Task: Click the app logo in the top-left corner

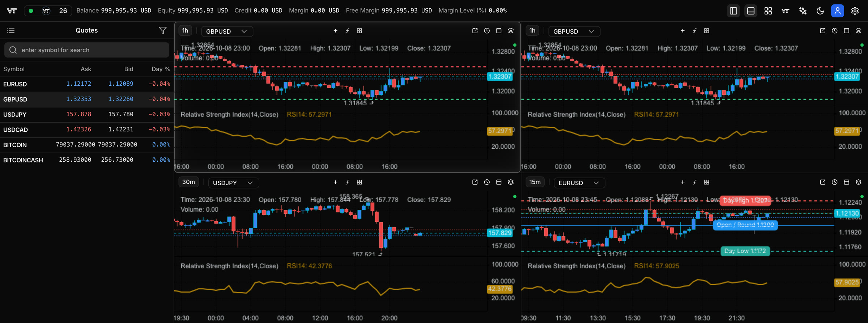Action: pyautogui.click(x=12, y=11)
